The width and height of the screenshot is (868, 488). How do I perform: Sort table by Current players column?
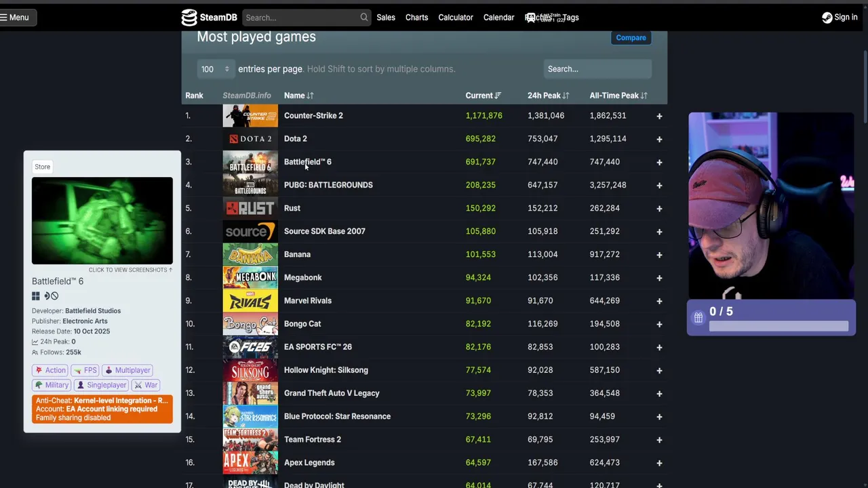pyautogui.click(x=483, y=96)
